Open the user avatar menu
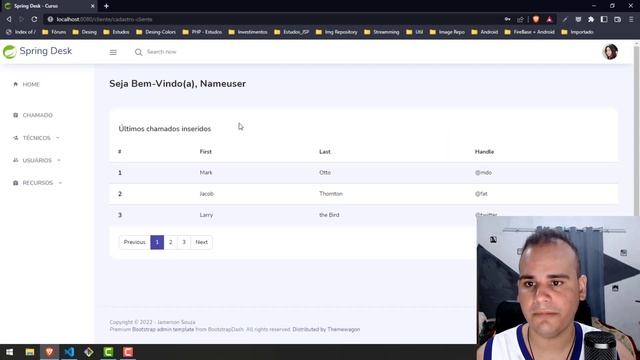Image resolution: width=640 pixels, height=360 pixels. coord(610,52)
